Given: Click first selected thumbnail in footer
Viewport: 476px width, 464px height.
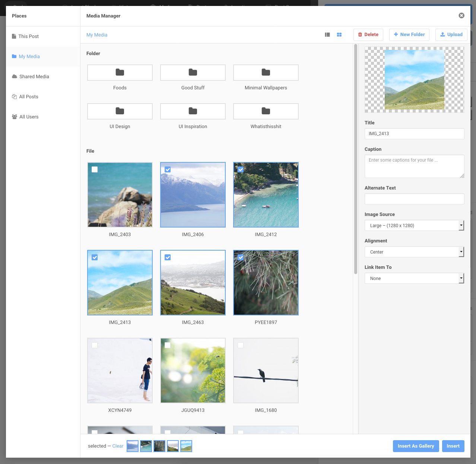Looking at the screenshot, I should (x=133, y=446).
